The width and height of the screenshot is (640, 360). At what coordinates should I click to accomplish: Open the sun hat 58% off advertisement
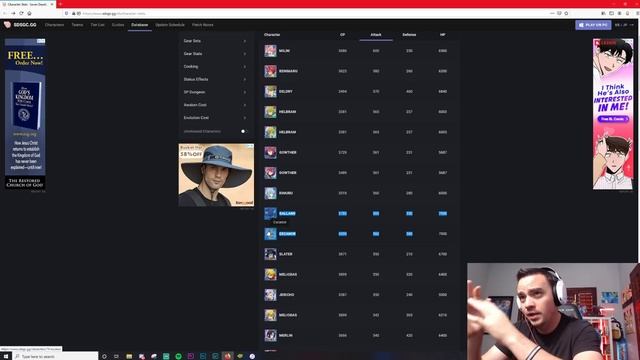pyautogui.click(x=216, y=175)
